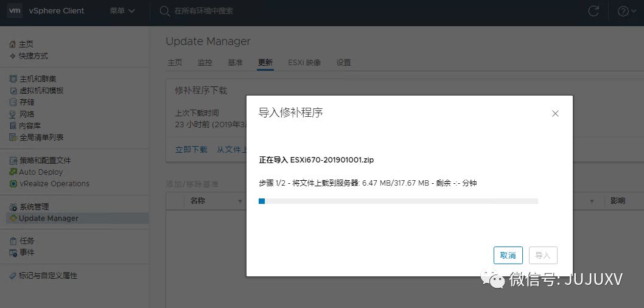
Task: Click the vm logo in the header
Action: [15, 11]
